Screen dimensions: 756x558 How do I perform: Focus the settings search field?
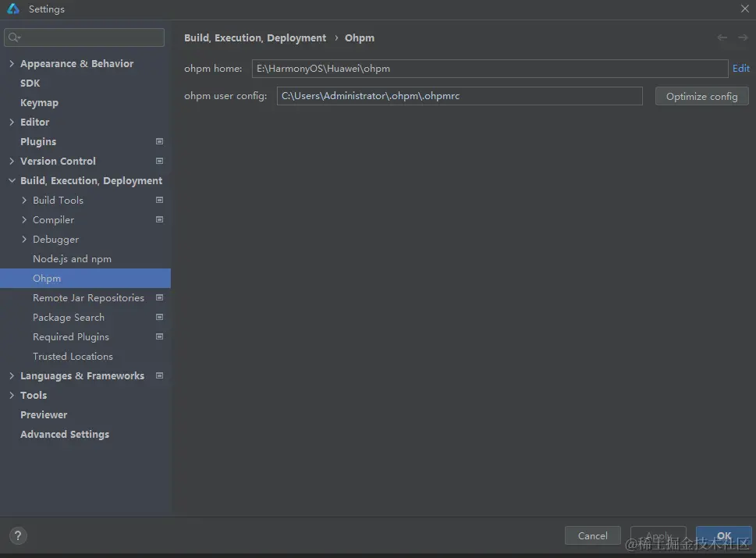point(84,37)
